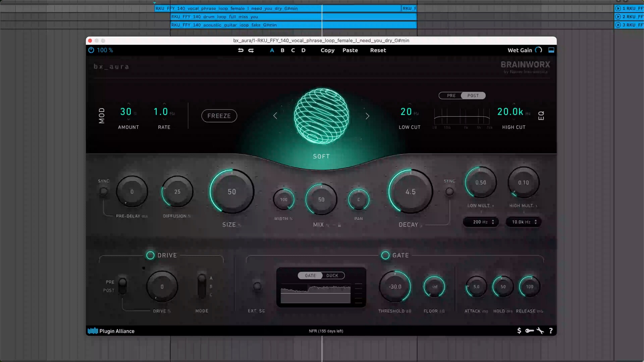Flip the drive MODE A/B/C switch
The image size is (644, 362).
click(202, 286)
